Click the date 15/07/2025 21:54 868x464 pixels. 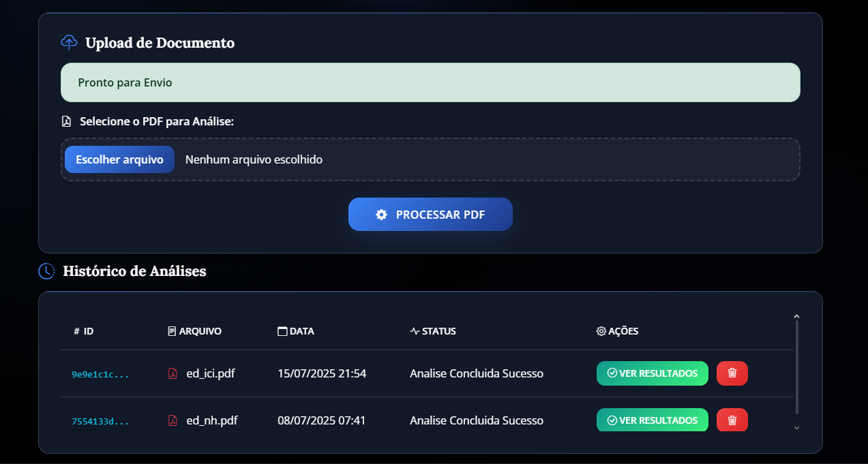click(x=322, y=373)
